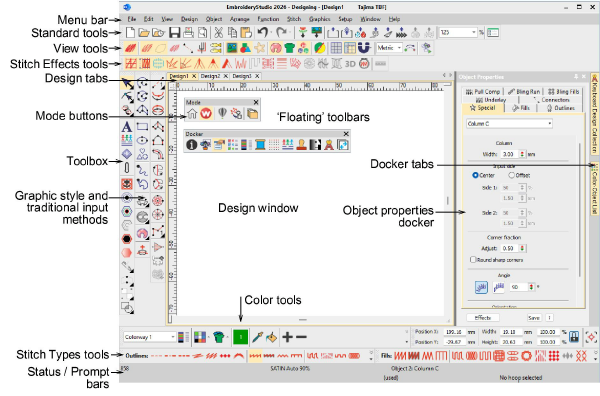Click the info icon in Docker toolbar
The width and height of the screenshot is (600, 396).
coord(191,145)
